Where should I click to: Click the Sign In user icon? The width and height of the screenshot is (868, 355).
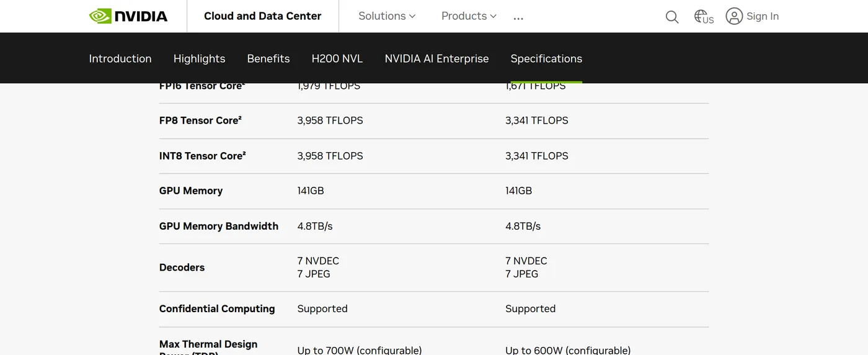pyautogui.click(x=734, y=16)
